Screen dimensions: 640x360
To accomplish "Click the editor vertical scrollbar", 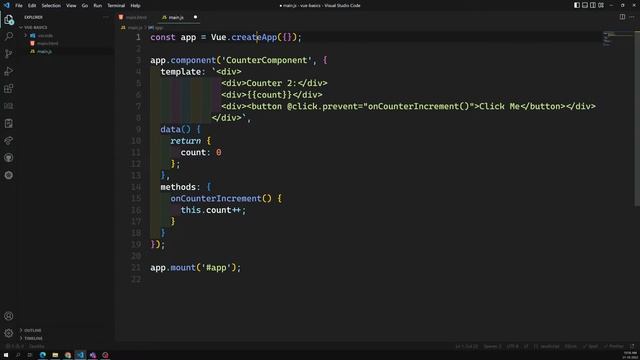I will coord(637,118).
